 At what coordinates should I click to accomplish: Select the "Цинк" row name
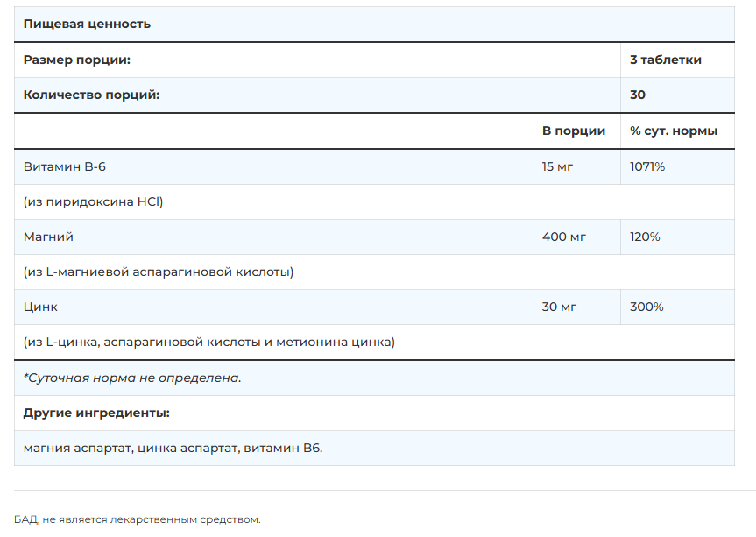(41, 307)
